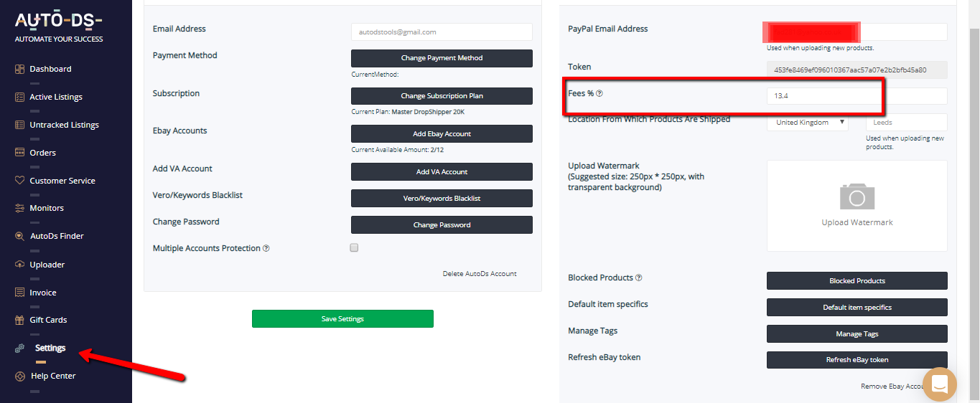
Task: Open Customer Service section
Action: 62,181
